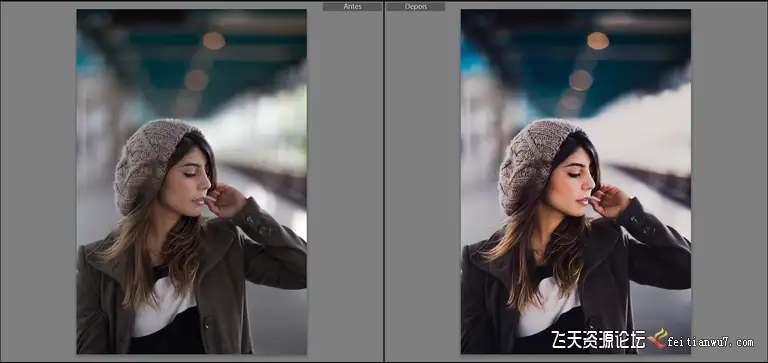Select the Depois after-edit photo preview

(x=576, y=182)
